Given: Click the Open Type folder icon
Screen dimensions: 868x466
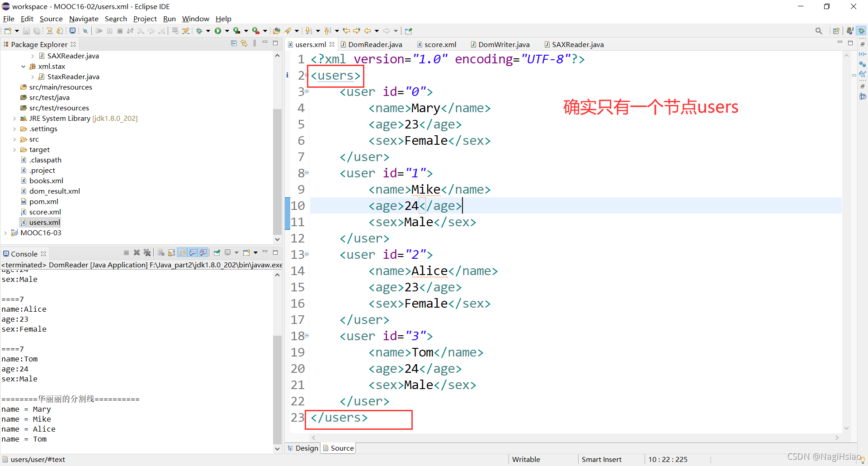Looking at the screenshot, I should [277, 31].
